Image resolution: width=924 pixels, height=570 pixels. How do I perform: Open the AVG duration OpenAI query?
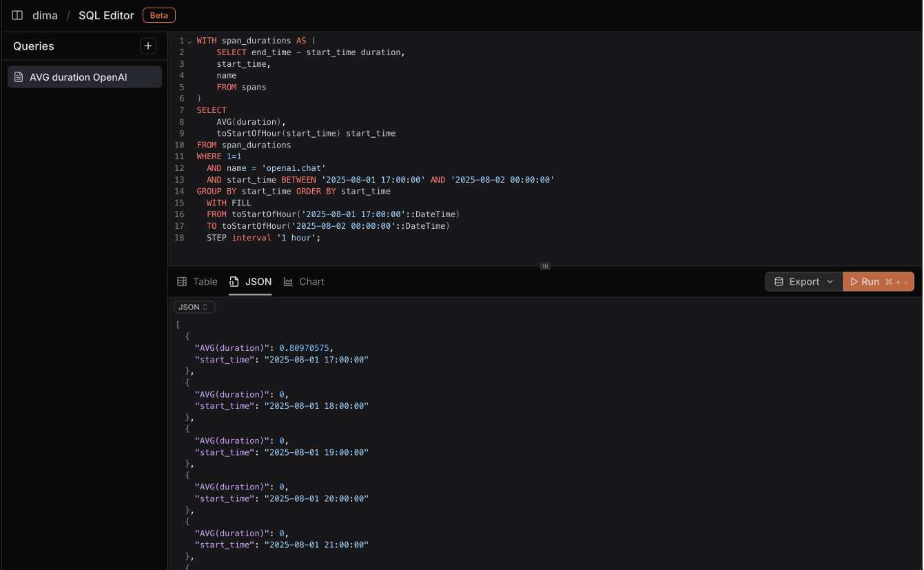[85, 77]
